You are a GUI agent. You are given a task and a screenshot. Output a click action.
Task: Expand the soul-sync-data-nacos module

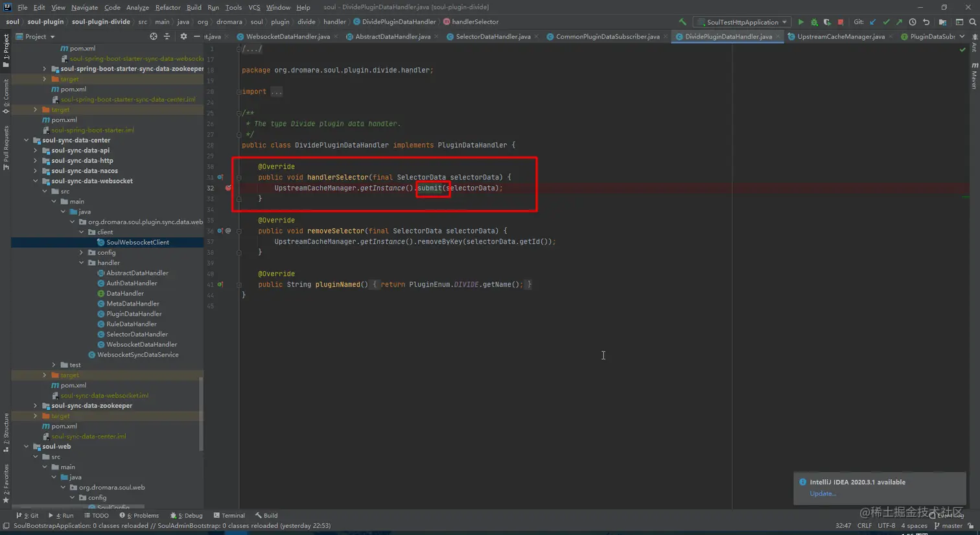(x=36, y=171)
